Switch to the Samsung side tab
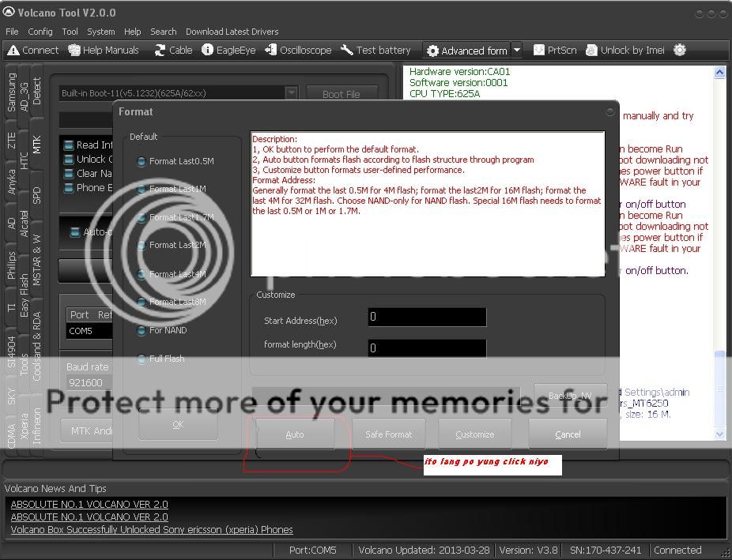This screenshot has width=732, height=560. 11,92
